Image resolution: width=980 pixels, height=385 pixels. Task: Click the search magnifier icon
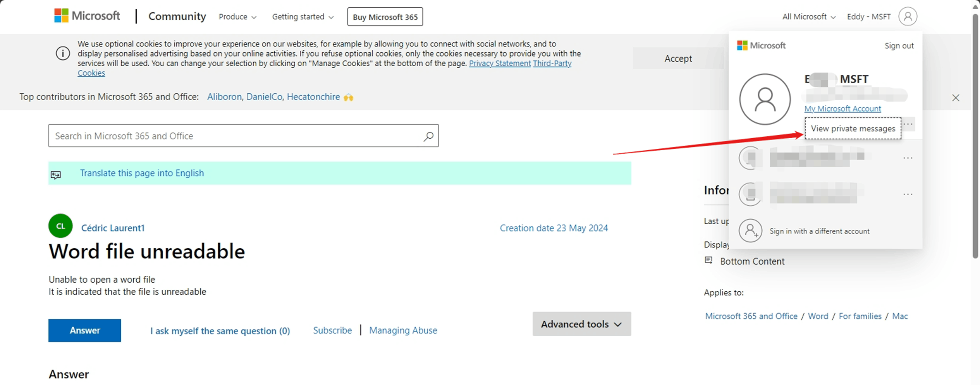pos(428,136)
